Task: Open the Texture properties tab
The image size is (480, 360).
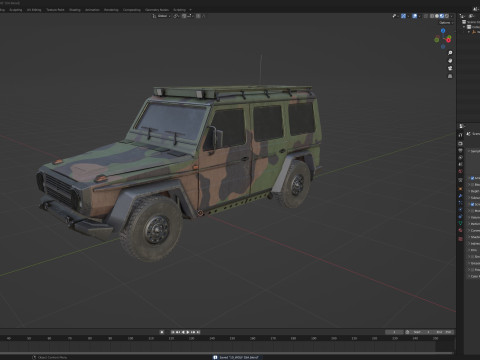Action: pos(460,239)
